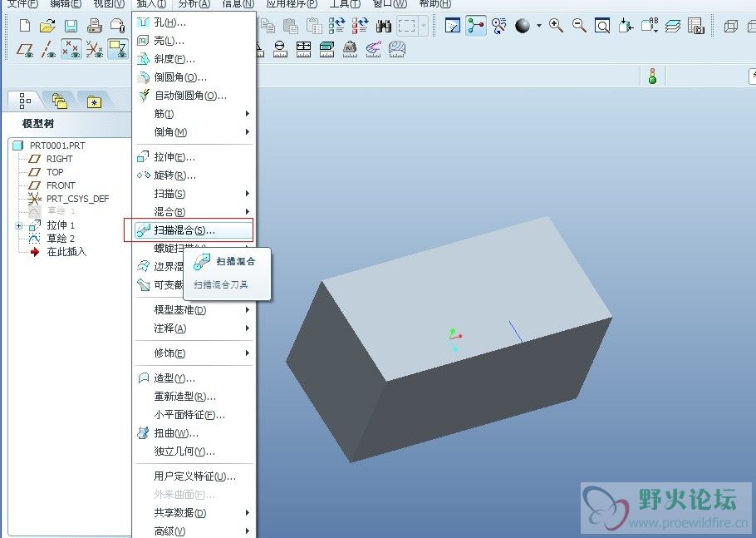Choose 旋转(R)... menu item

point(194,175)
